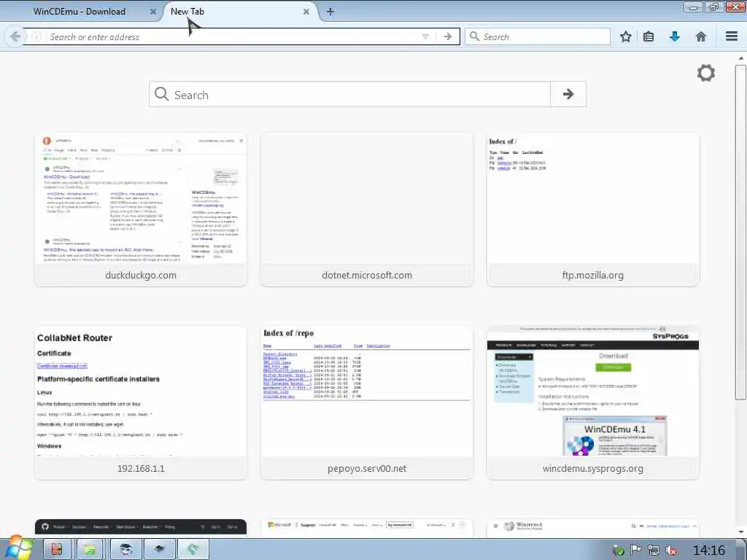Close the New Tab tab
The height and width of the screenshot is (560, 747).
tap(306, 12)
